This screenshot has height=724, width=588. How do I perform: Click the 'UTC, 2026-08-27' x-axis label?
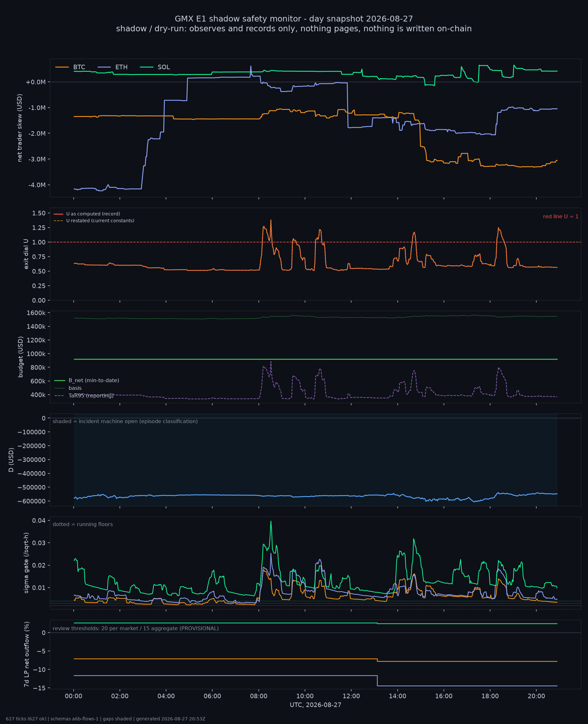coord(315,705)
